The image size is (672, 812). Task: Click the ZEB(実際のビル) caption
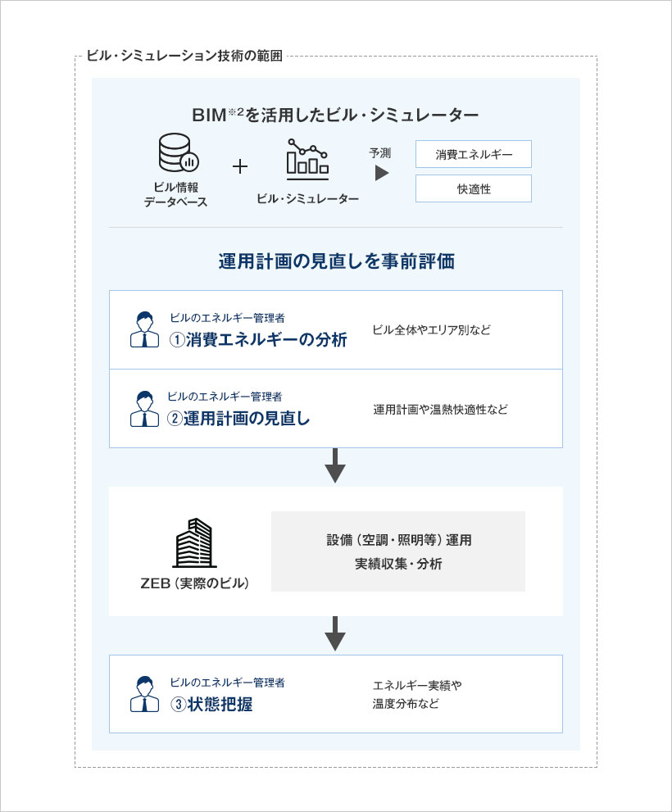[x=193, y=584]
